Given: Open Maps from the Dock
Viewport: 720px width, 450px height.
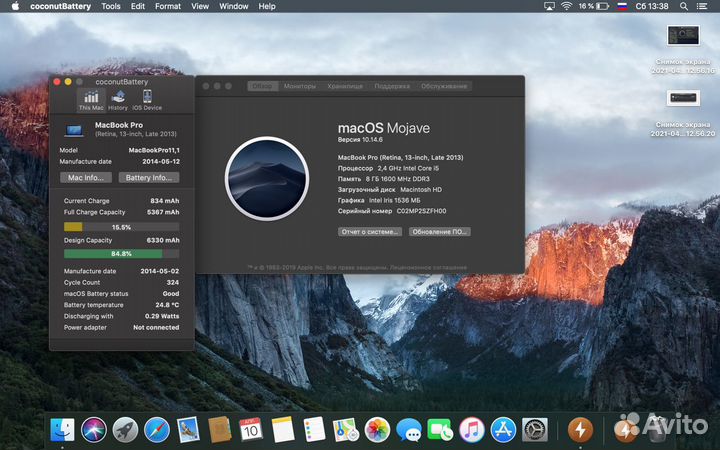Looking at the screenshot, I should point(346,430).
